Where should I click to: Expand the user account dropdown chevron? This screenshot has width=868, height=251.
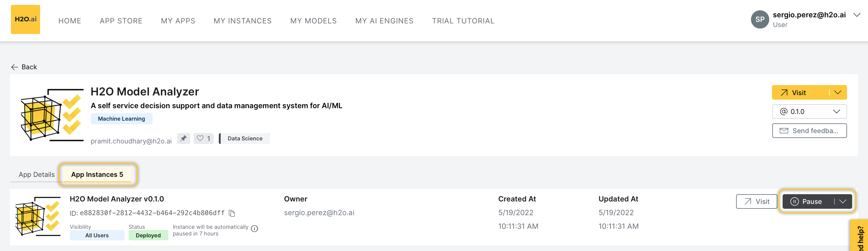coord(856,15)
